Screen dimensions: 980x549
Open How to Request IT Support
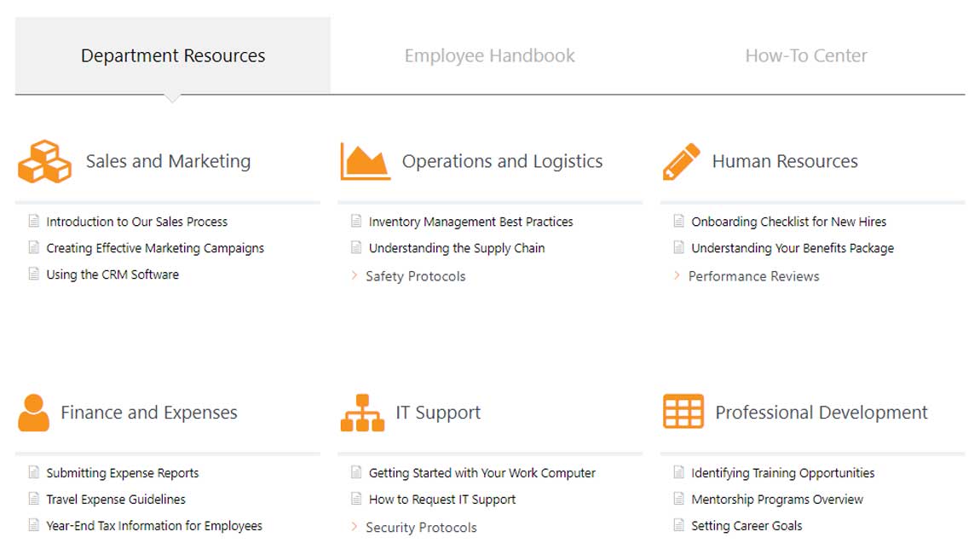click(x=441, y=500)
